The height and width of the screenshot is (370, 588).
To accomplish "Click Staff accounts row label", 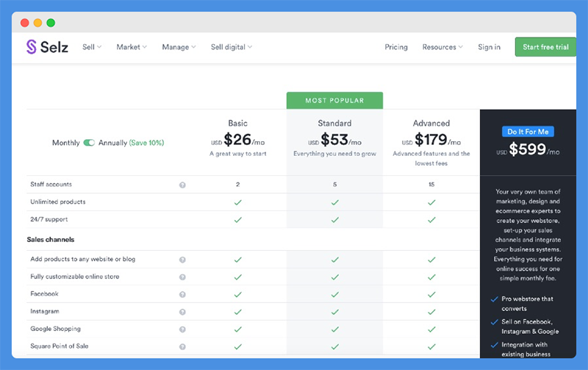I will (x=51, y=184).
